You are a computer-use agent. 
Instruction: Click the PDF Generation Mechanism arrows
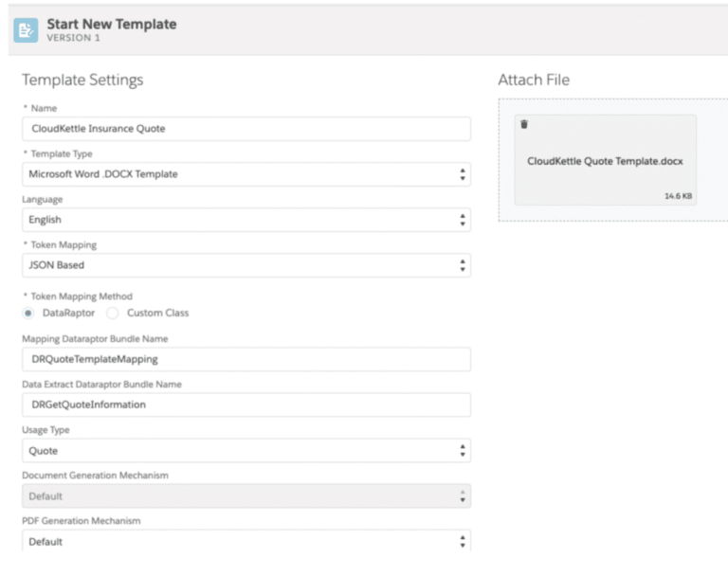pyautogui.click(x=463, y=542)
